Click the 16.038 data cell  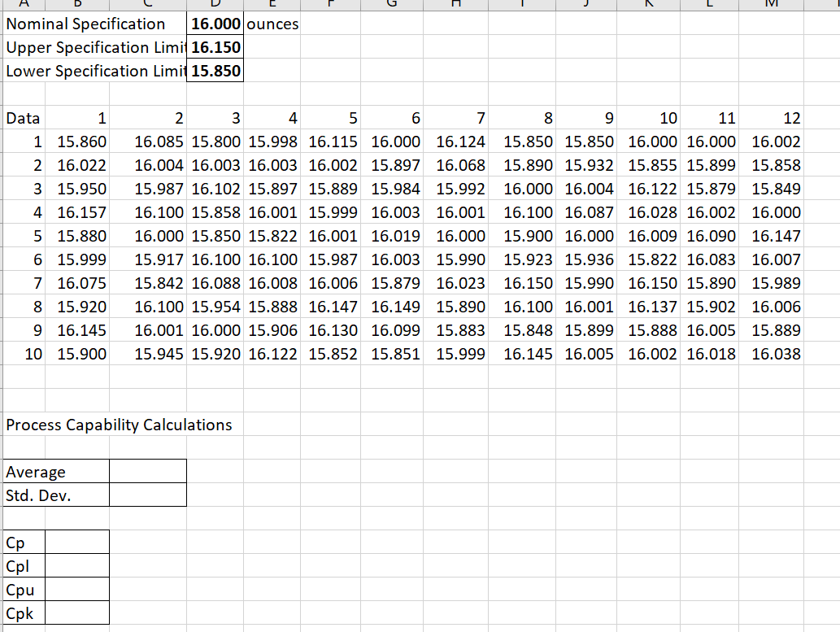tap(771, 354)
